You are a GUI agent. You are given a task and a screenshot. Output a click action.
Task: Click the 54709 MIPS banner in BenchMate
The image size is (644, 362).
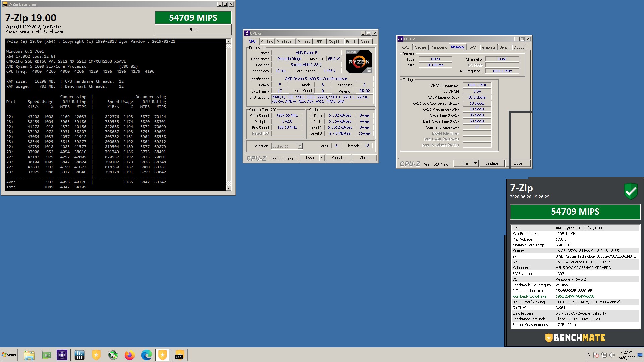pyautogui.click(x=575, y=212)
